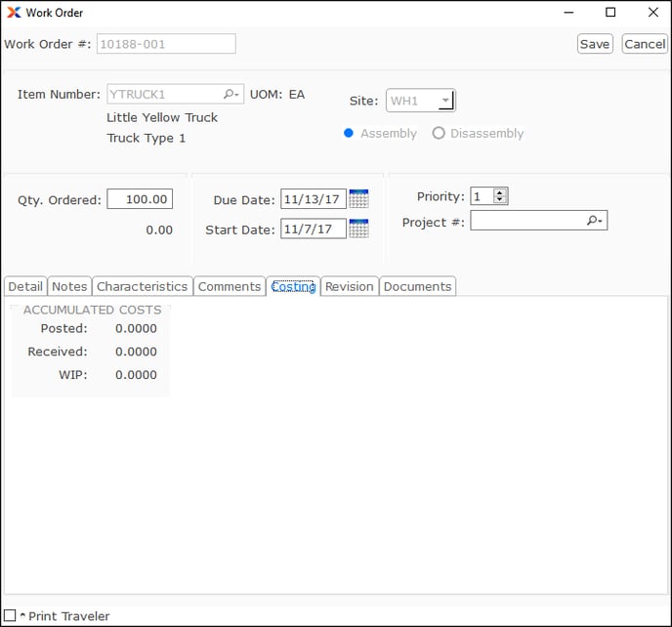Image resolution: width=672 pixels, height=627 pixels.
Task: Maximize the Work Order window
Action: coord(610,13)
